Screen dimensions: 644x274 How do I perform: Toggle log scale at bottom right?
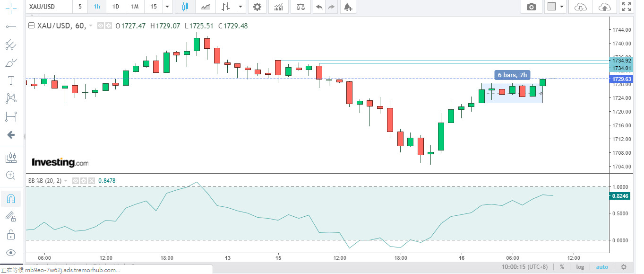(580, 267)
